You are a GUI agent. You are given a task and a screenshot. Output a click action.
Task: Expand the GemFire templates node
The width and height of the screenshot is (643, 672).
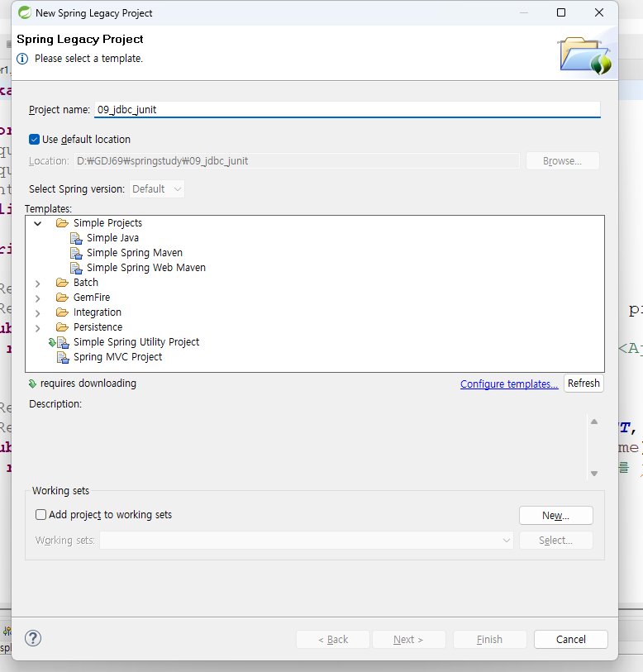tap(38, 298)
